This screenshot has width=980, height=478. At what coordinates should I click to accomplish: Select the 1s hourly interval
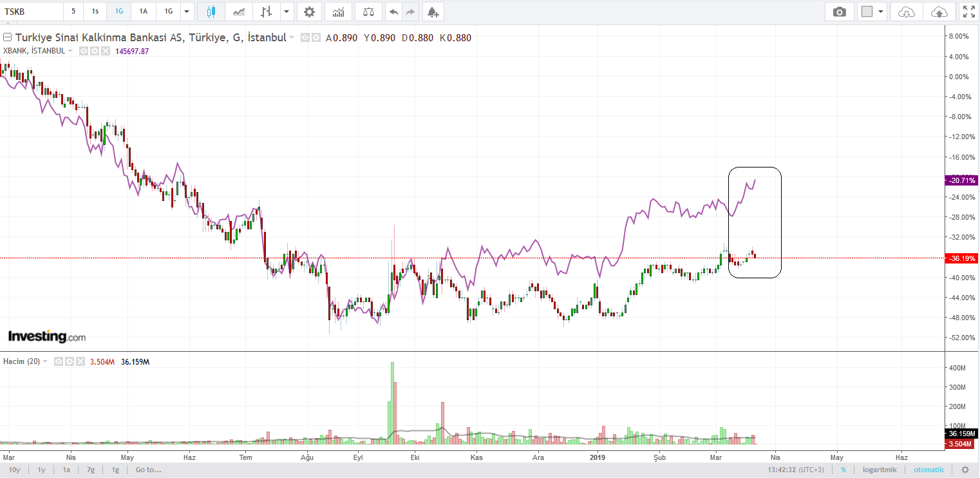[95, 12]
